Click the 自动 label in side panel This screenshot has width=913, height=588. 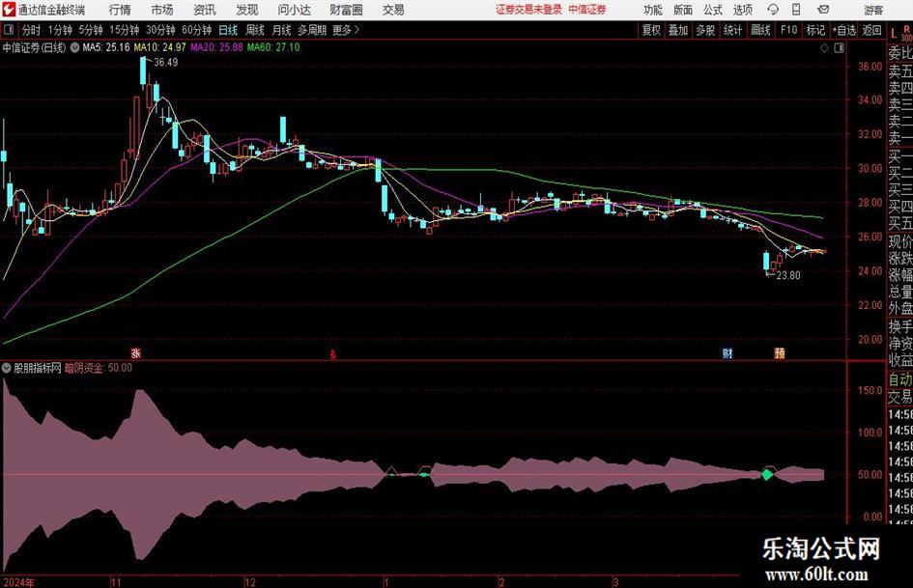pos(900,379)
